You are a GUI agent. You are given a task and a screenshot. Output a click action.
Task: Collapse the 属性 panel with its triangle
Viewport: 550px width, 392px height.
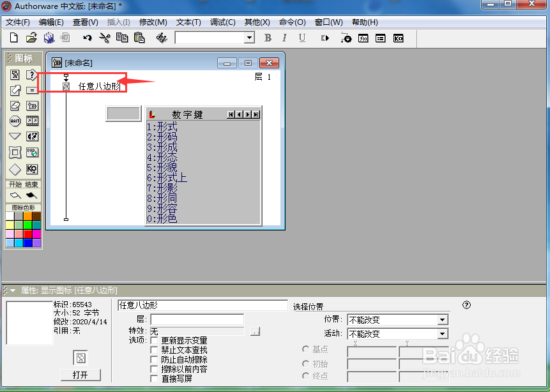13,290
